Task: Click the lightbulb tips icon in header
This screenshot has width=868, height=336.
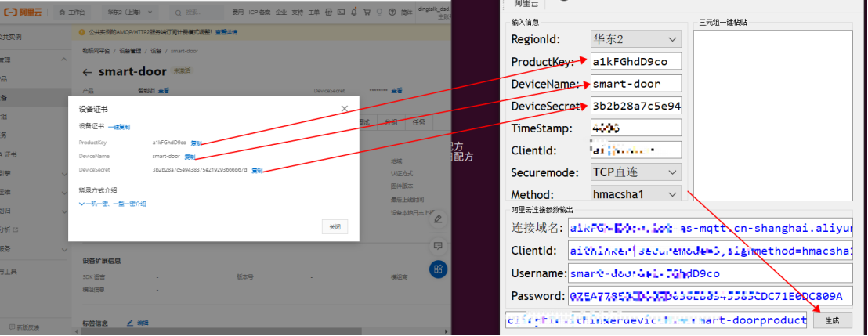Action: 380,13
